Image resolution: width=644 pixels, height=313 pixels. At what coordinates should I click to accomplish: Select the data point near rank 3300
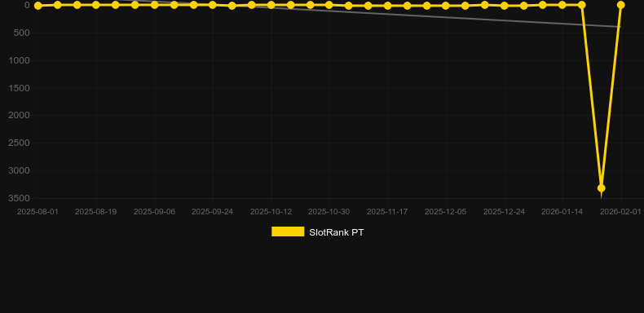602,188
